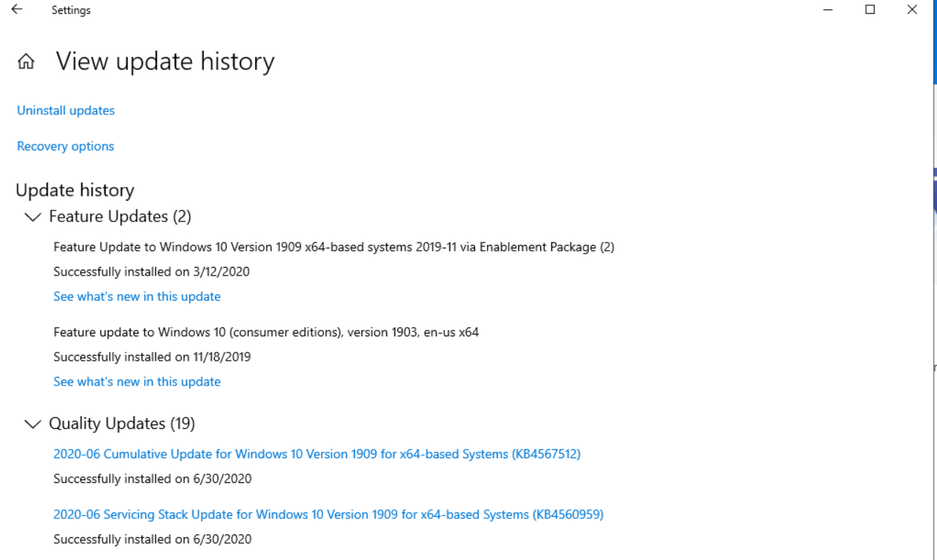This screenshot has height=560, width=937.
Task: Open the Recovery options link
Action: 65,147
